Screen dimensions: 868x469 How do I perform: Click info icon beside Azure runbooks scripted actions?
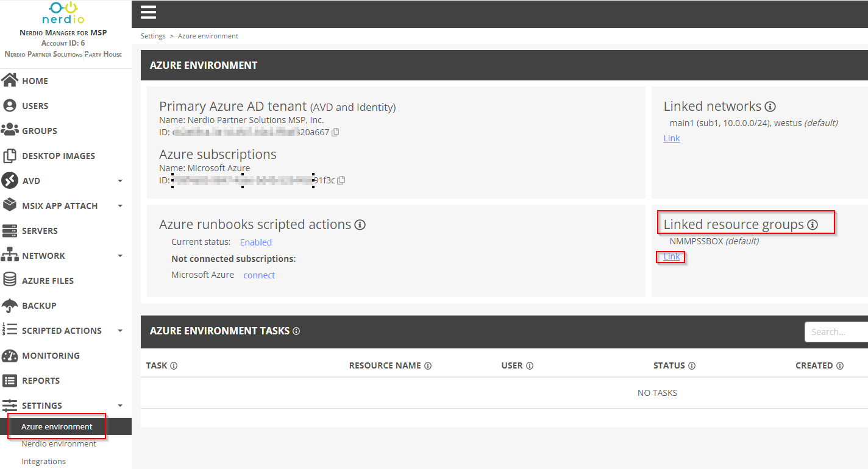point(360,225)
